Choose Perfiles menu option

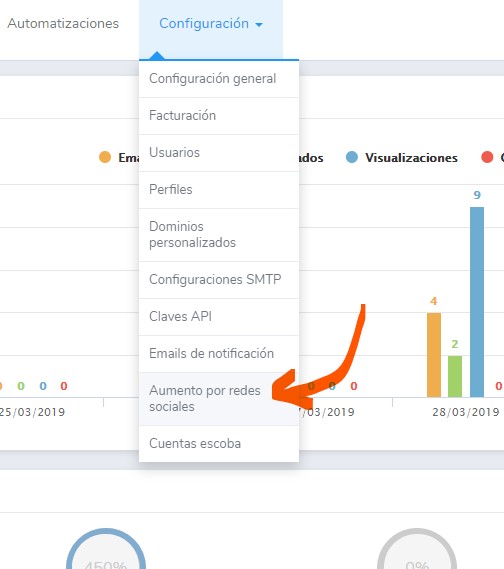coord(219,190)
